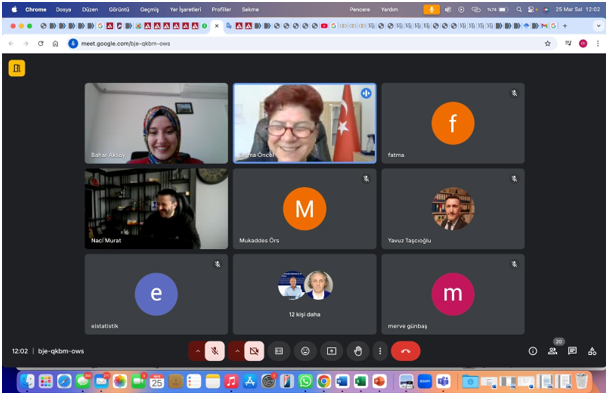Viewport: 606px width, 393px height.
Task: Open the Yer İşaretleri menu
Action: [185, 9]
